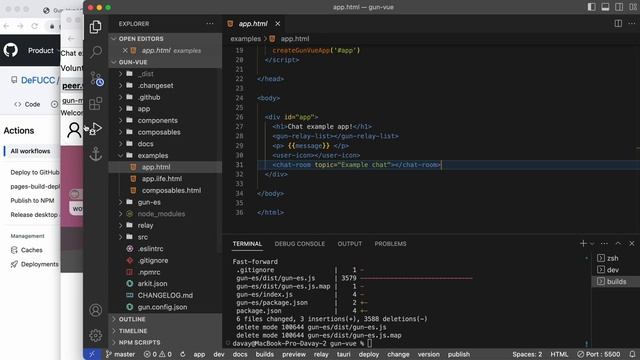Image resolution: width=640 pixels, height=360 pixels.
Task: Open Explorer views and more actions menu
Action: 210,24
